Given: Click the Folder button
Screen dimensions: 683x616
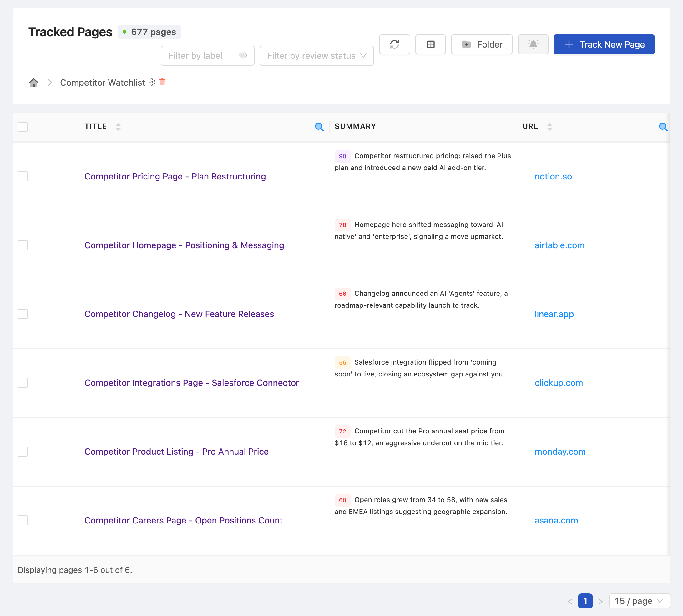Looking at the screenshot, I should (x=482, y=44).
